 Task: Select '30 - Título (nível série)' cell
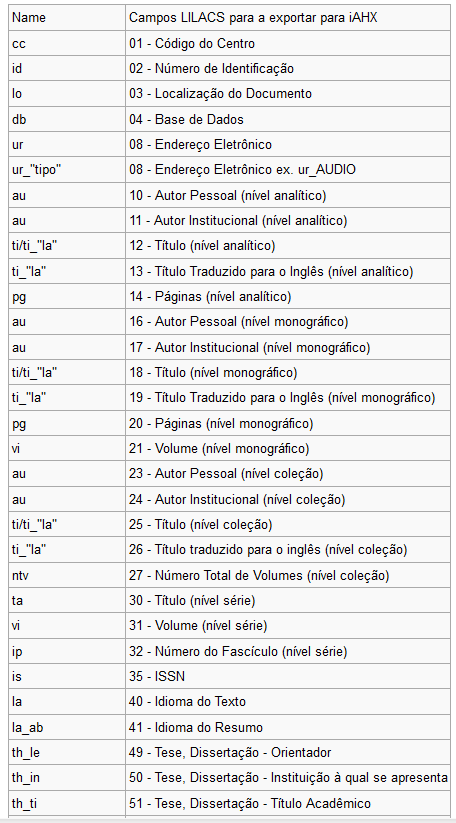click(x=288, y=601)
